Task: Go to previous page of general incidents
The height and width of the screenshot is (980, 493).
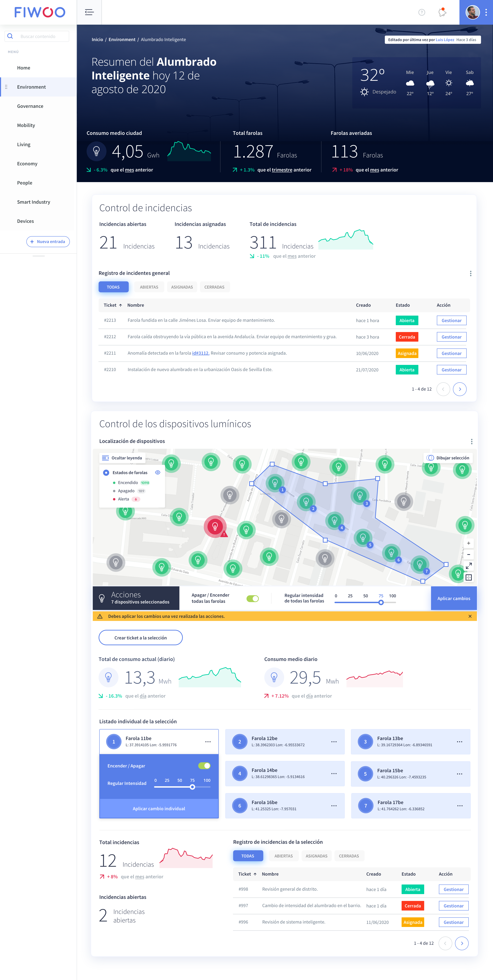Action: point(443,389)
